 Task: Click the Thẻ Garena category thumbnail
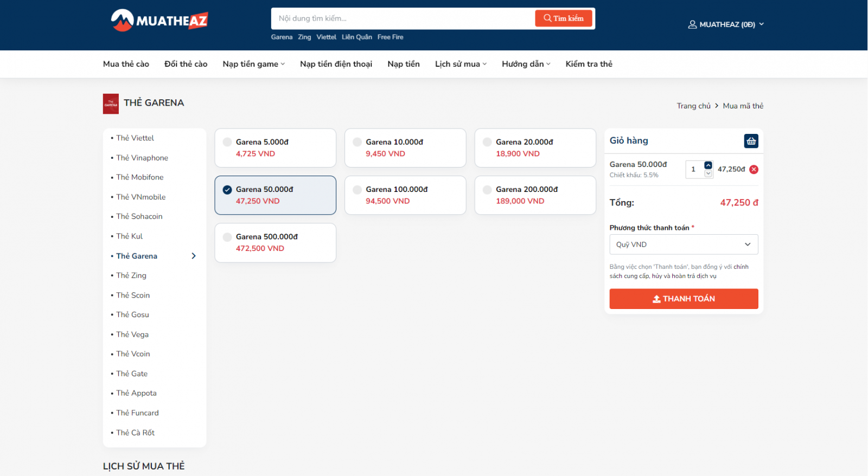111,104
